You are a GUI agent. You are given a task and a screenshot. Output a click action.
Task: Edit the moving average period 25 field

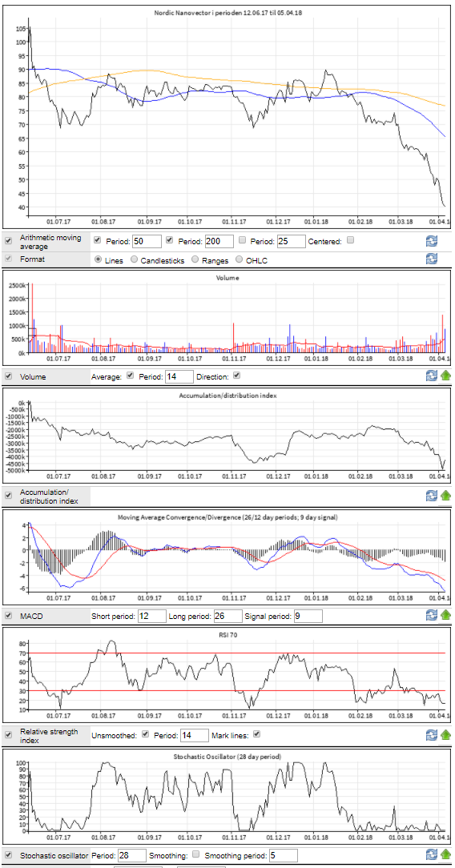pyautogui.click(x=291, y=241)
